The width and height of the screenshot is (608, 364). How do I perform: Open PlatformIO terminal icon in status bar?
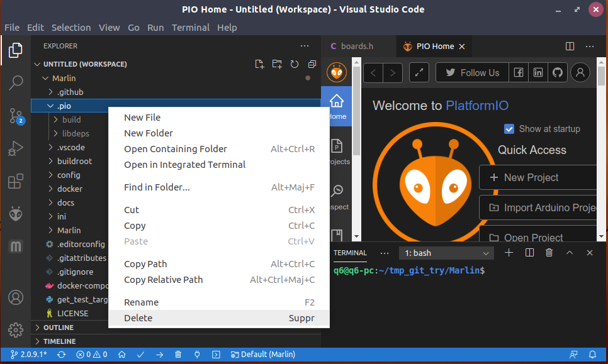click(216, 355)
